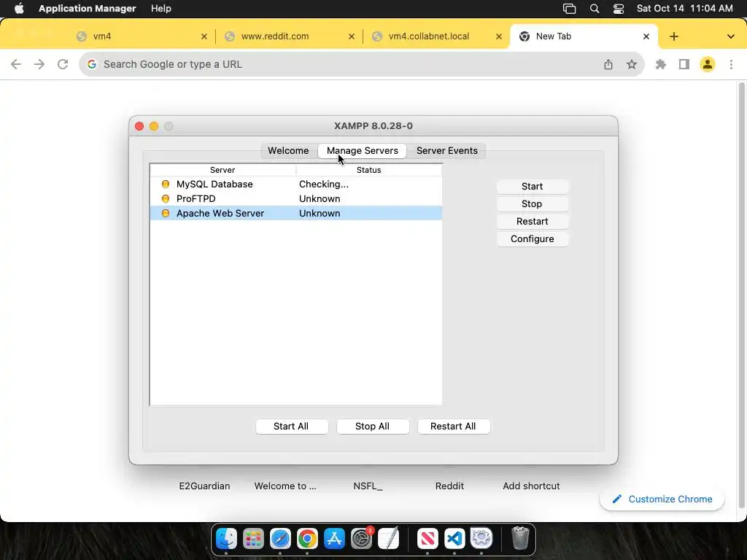Go back in Chrome
The height and width of the screenshot is (560, 747).
click(16, 64)
